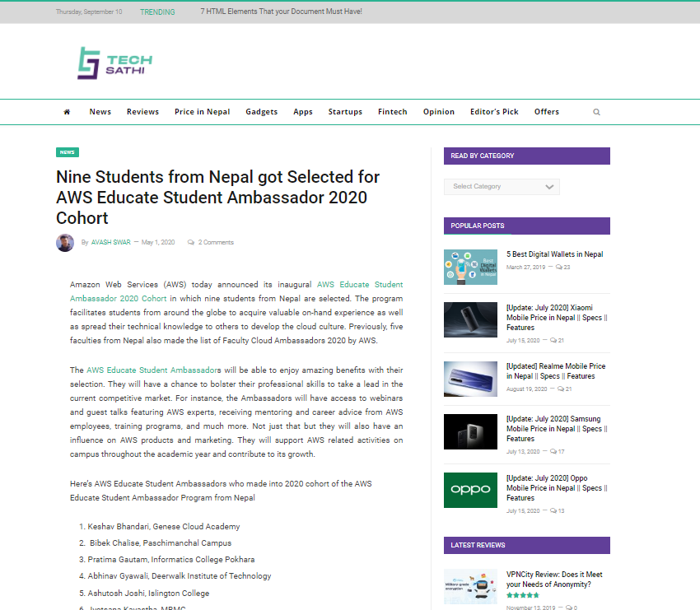Go to Price in Nepal menu
Viewport: 700px width, 610px height.
pos(203,112)
